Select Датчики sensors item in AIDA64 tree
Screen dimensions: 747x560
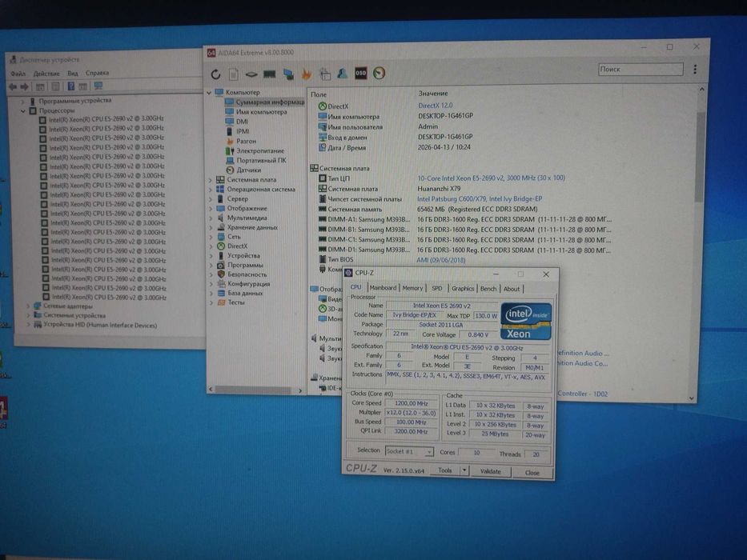click(248, 170)
